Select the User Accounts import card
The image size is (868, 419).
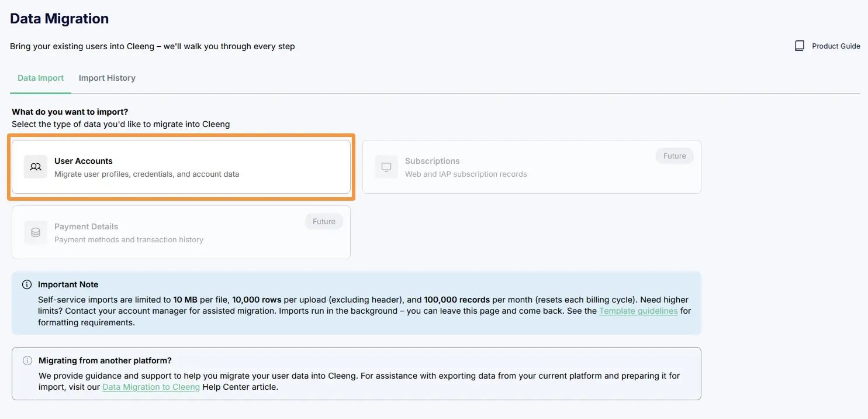click(181, 167)
